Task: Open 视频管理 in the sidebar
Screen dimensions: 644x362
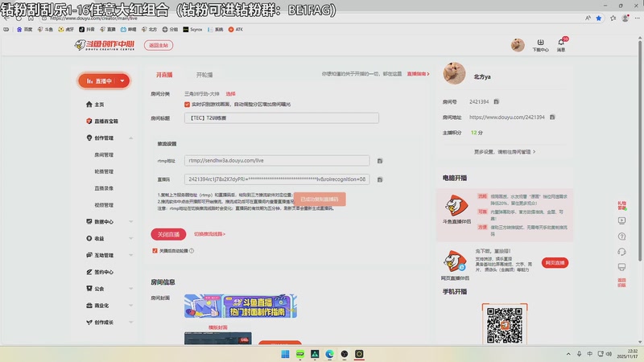Action: tap(104, 205)
